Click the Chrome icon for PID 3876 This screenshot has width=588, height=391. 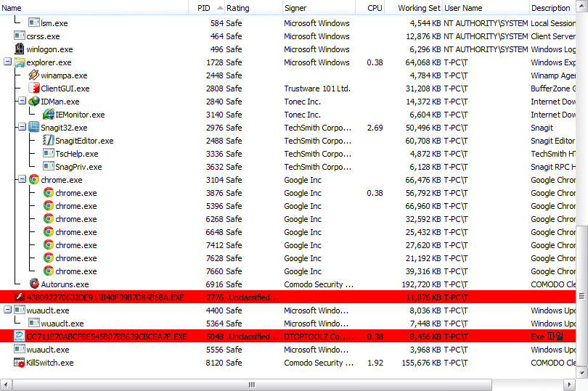[49, 193]
